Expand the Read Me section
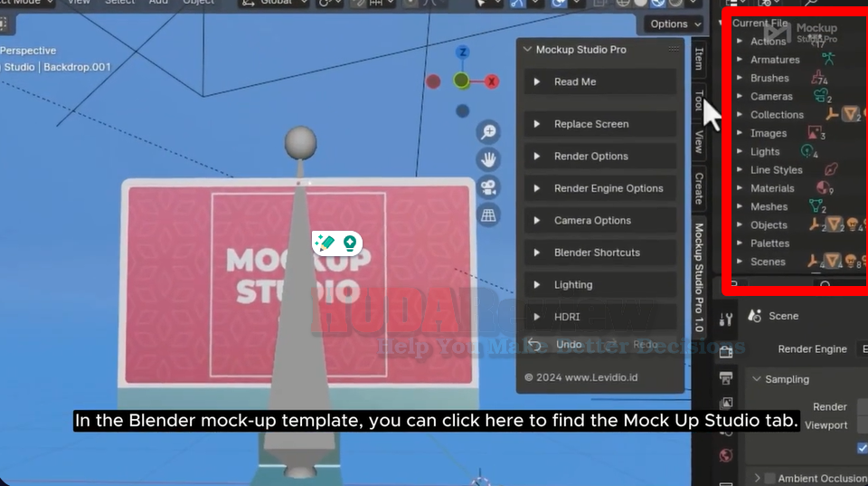This screenshot has height=486, width=868. pos(600,81)
